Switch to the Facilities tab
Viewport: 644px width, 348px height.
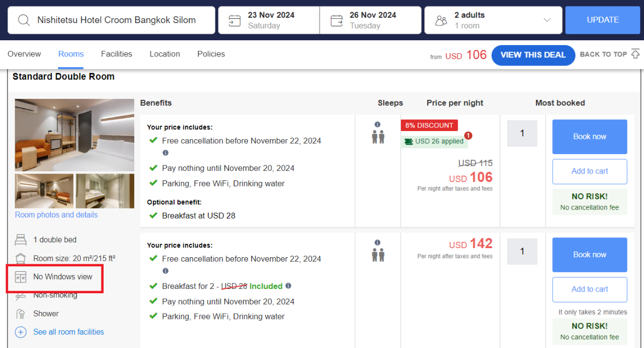tap(116, 54)
